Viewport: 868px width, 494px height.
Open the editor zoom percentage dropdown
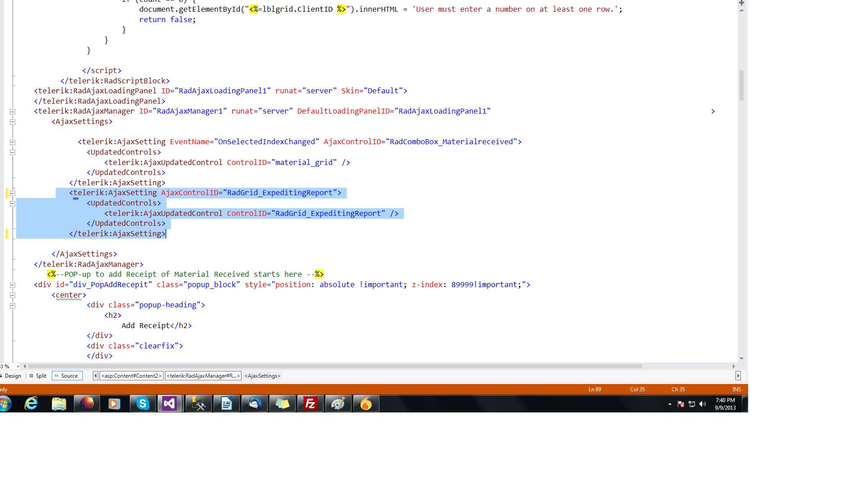point(18,366)
